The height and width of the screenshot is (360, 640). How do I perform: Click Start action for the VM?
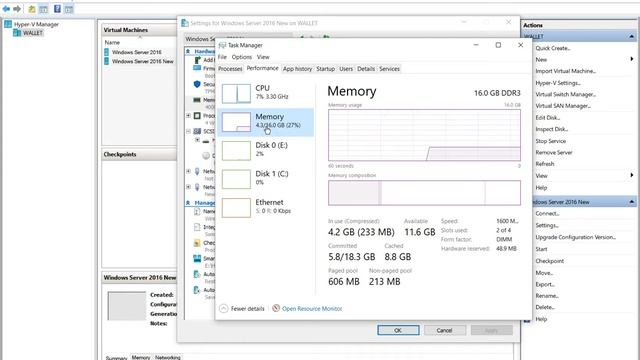(541, 249)
